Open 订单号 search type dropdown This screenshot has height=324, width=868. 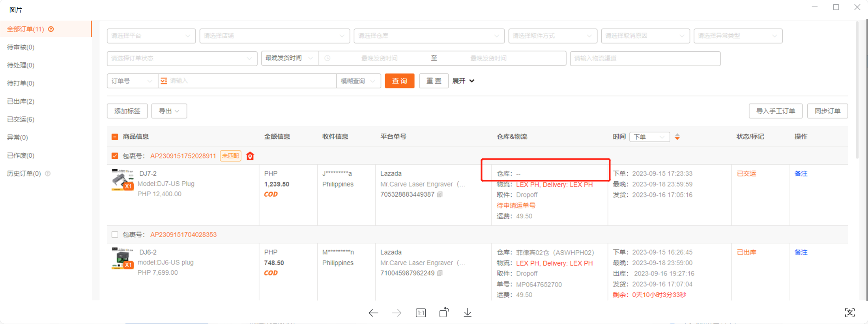coord(132,81)
